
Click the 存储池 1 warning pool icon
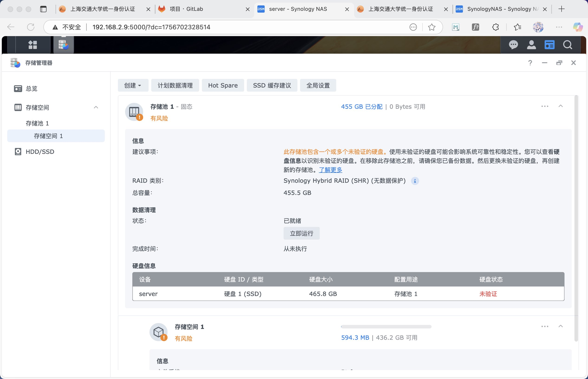[x=134, y=112]
